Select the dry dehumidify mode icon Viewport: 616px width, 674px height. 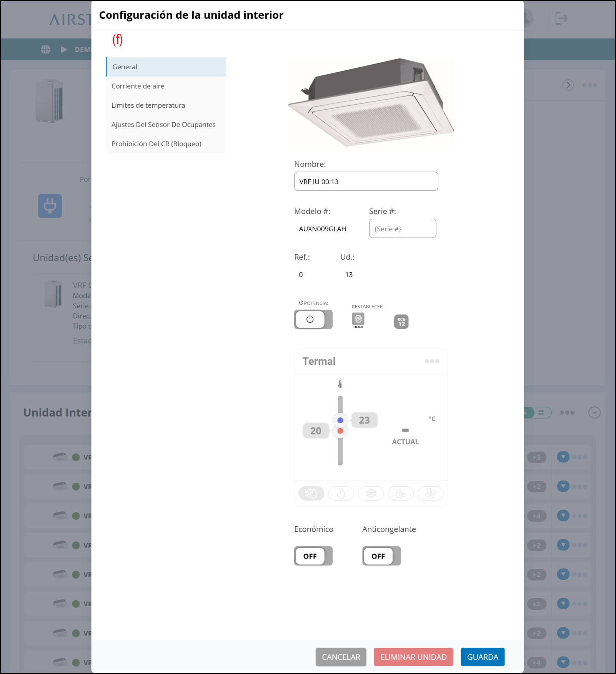click(401, 493)
